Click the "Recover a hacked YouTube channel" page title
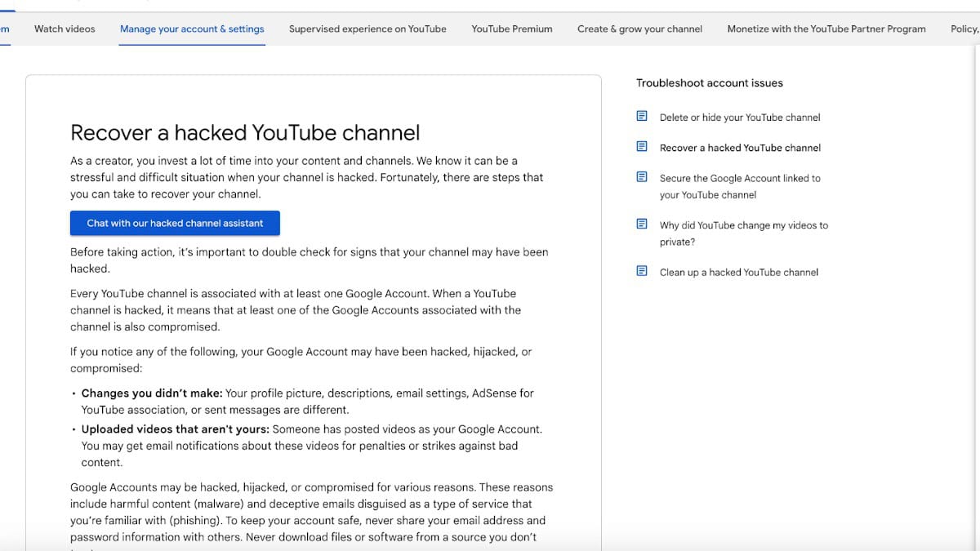The width and height of the screenshot is (980, 551). point(245,132)
